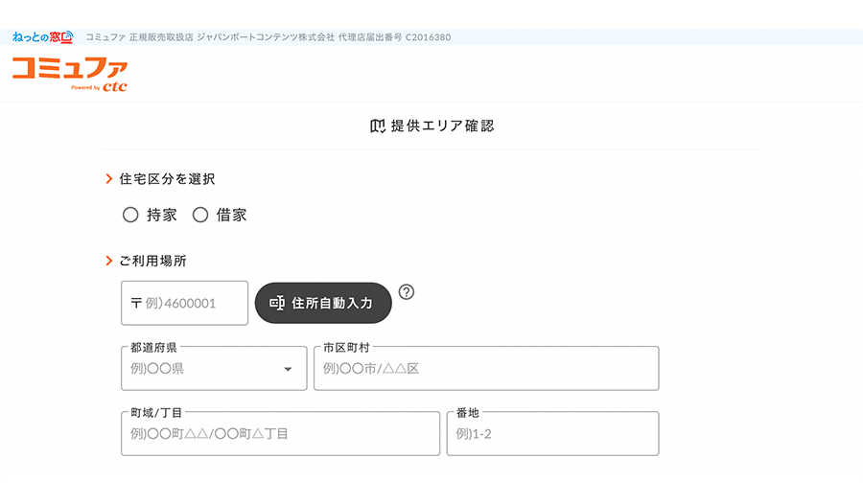The image size is (863, 504).
Task: Click the map icon beside 提供エリア確認
Action: point(378,126)
